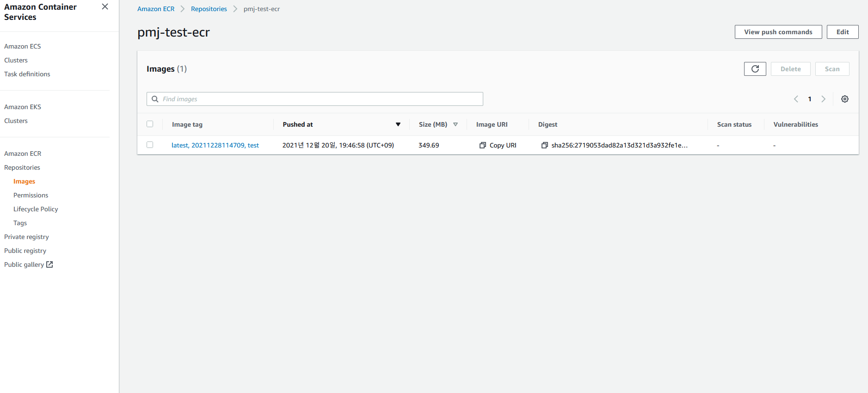Click the 349.69 size value
The image size is (868, 393).
click(x=429, y=145)
